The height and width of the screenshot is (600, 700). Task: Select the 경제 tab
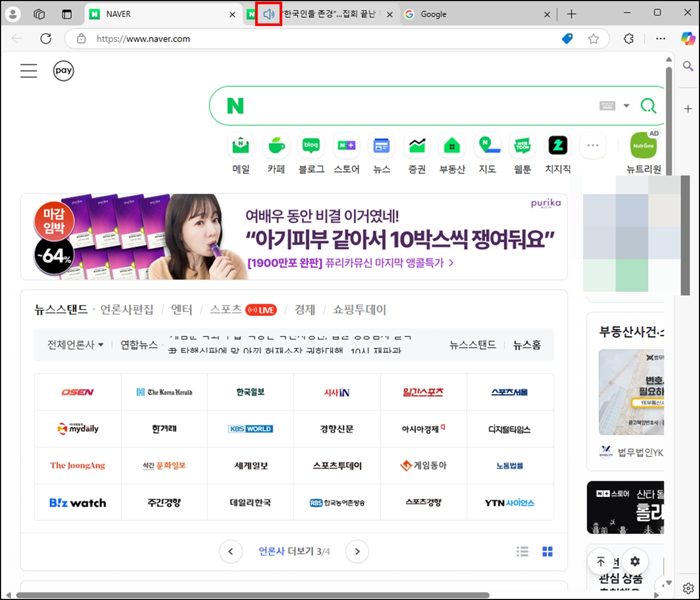click(x=305, y=309)
